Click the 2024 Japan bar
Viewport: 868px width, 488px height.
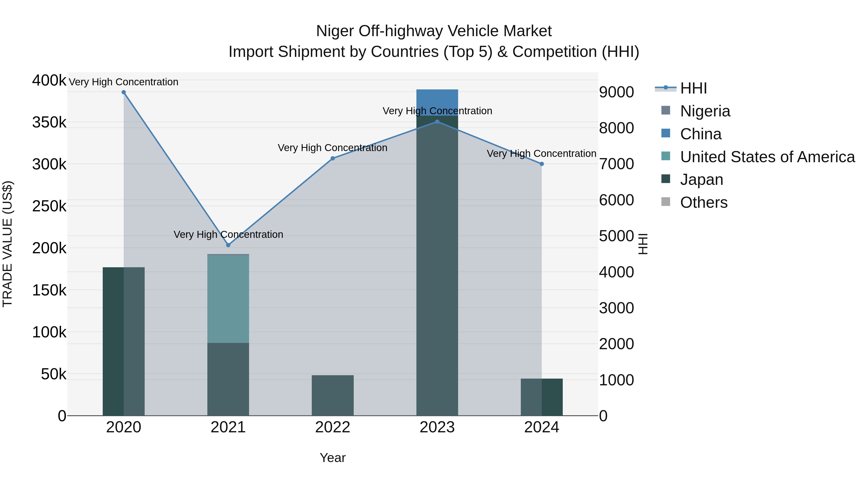[542, 397]
